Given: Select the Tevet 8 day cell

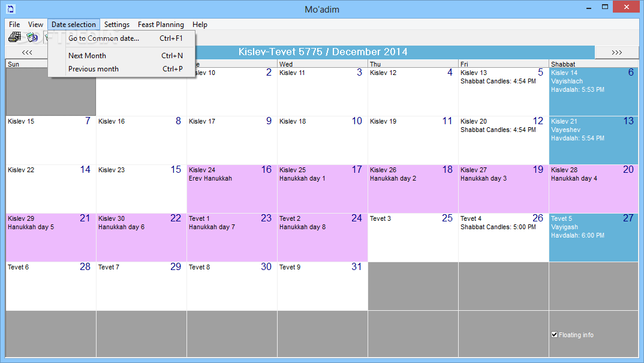Looking at the screenshot, I should pyautogui.click(x=232, y=286).
